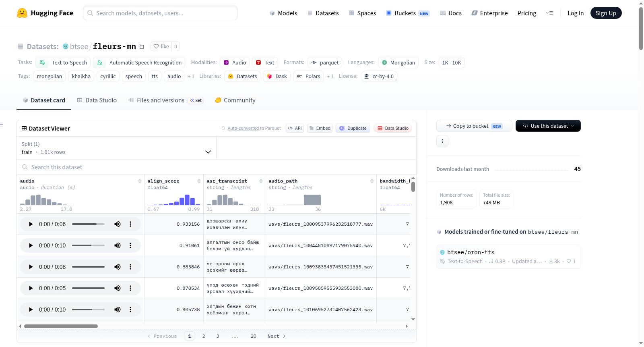
Task: Click the Sign Up button
Action: click(606, 13)
